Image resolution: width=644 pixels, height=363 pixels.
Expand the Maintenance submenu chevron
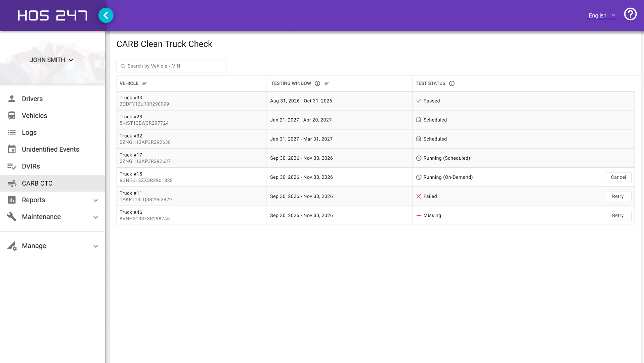96,217
